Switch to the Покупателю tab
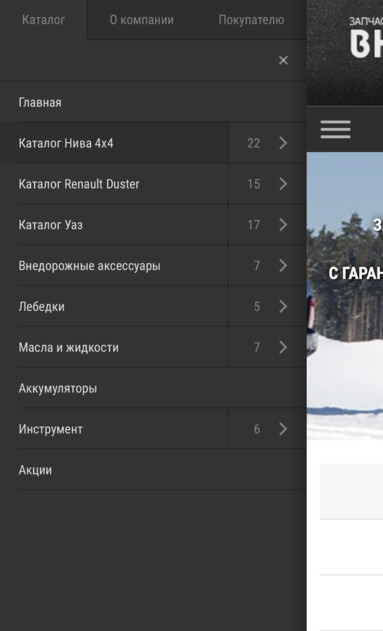The image size is (383, 631). (251, 20)
